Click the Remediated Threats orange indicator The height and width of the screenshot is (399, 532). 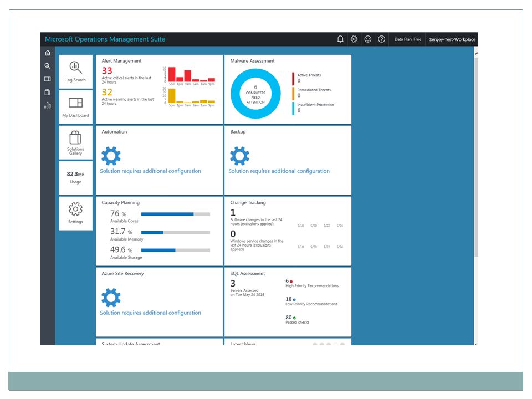coord(293,94)
